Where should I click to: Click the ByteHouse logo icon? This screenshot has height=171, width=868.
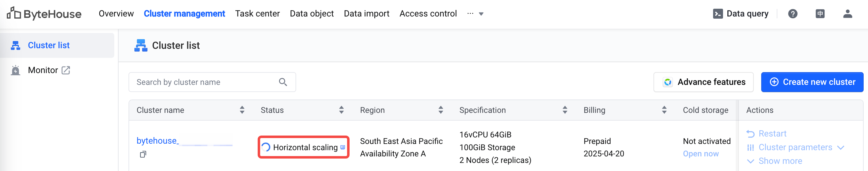coord(14,13)
